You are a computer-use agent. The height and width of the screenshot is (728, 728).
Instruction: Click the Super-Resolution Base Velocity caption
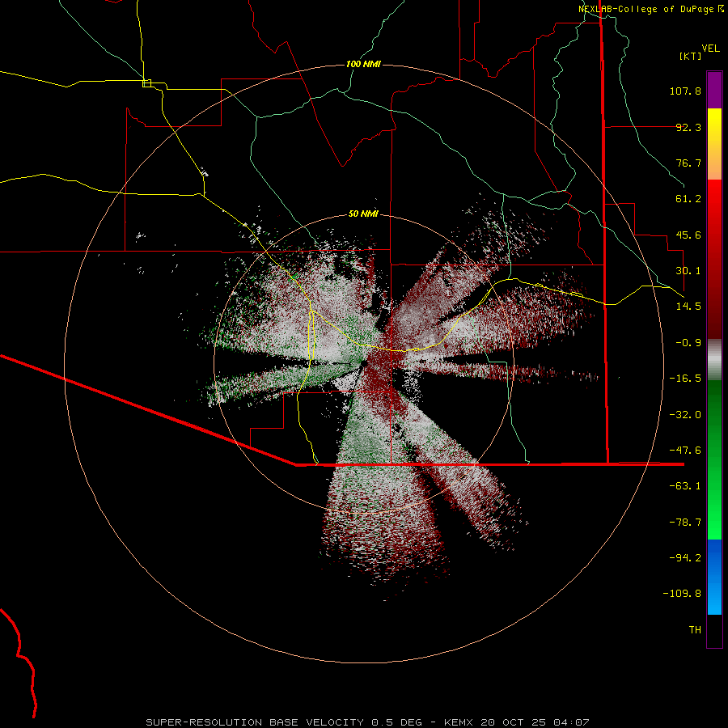pos(367,722)
